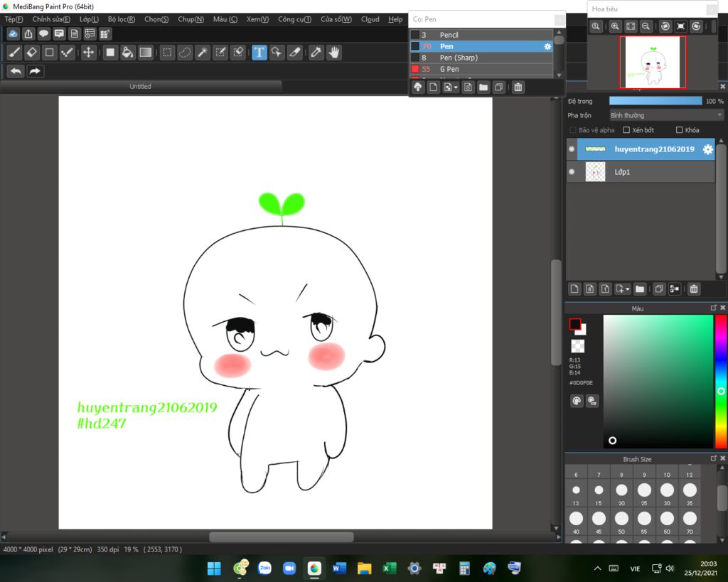
Task: Click the Undo arrow
Action: tap(16, 71)
